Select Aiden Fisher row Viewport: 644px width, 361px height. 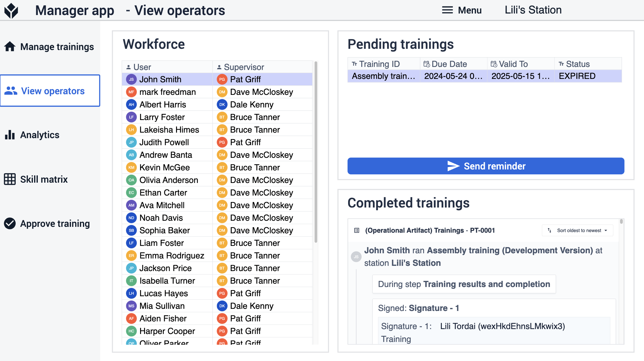click(x=217, y=318)
